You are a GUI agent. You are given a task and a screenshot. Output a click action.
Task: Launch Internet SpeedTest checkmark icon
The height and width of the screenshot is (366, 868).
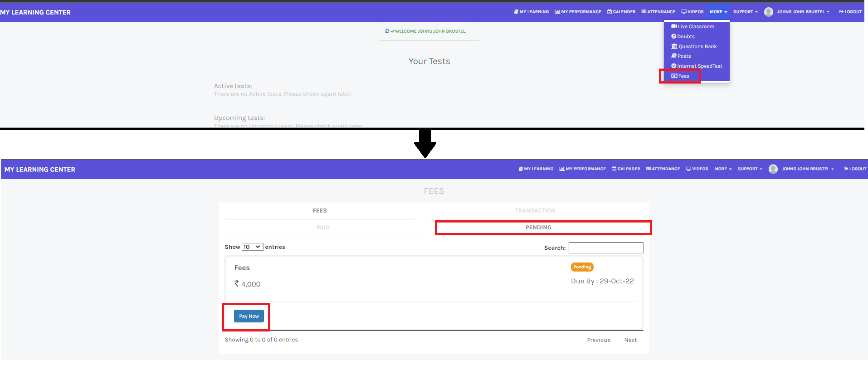coord(674,66)
